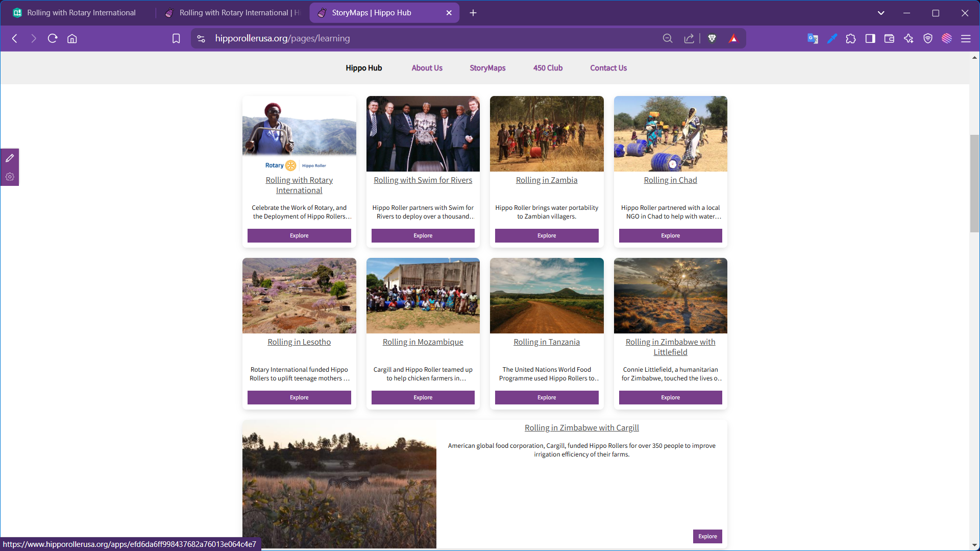
Task: Click the Tanzania dirt road photo
Action: (x=547, y=296)
